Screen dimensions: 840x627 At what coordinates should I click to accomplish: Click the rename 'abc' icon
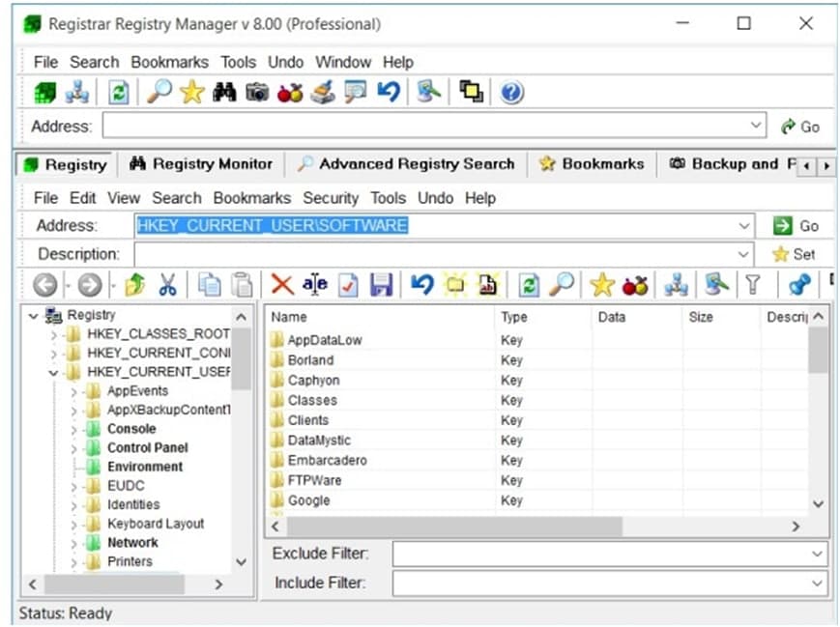tap(314, 284)
